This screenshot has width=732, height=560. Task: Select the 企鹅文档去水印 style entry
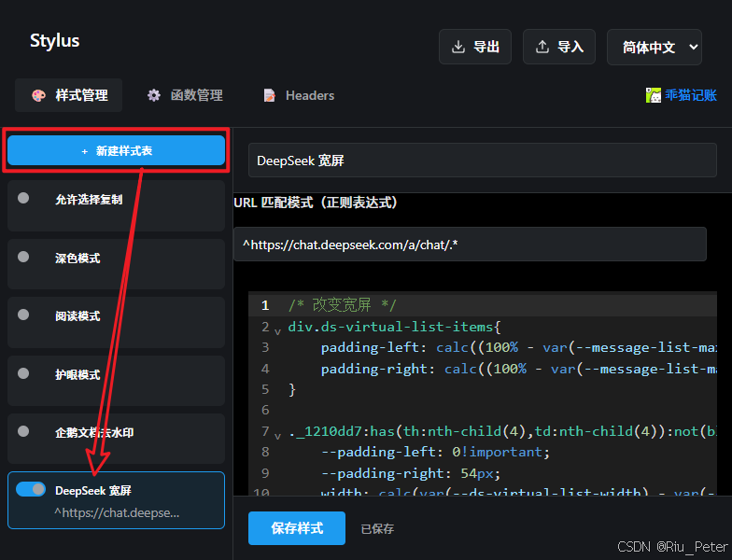pyautogui.click(x=116, y=439)
